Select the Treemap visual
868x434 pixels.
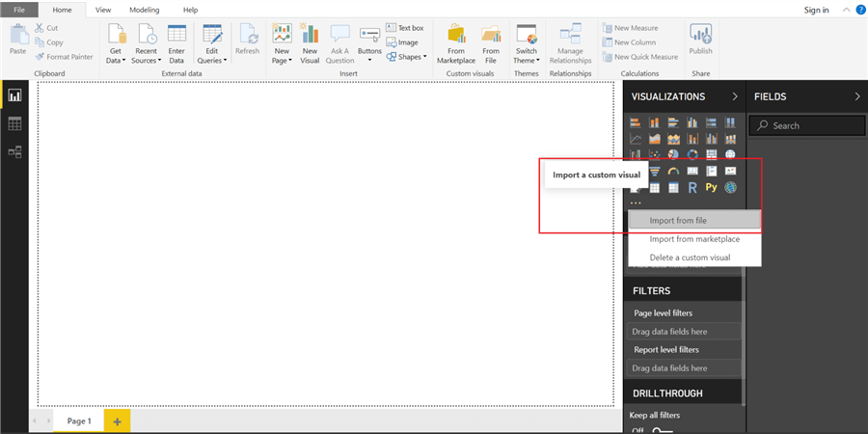tap(712, 154)
